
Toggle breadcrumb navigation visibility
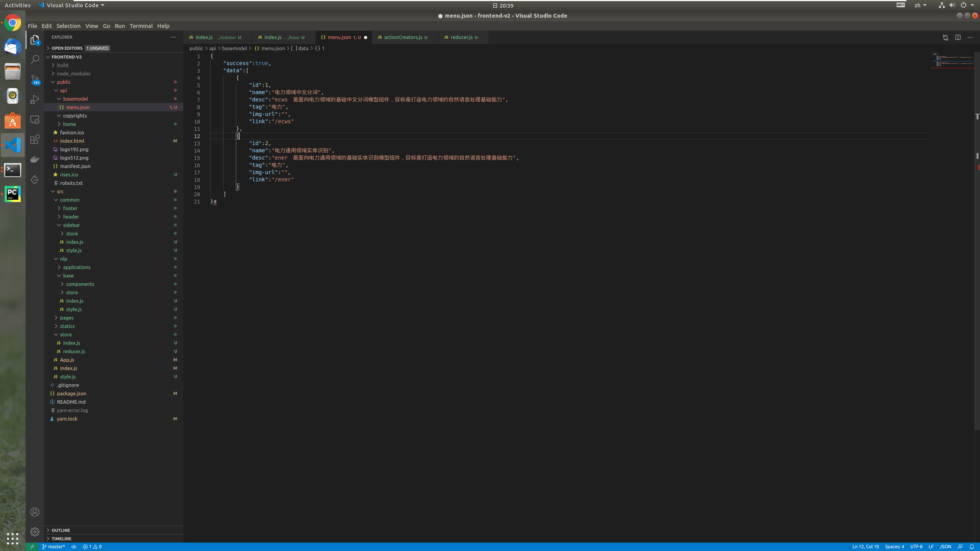pos(91,26)
